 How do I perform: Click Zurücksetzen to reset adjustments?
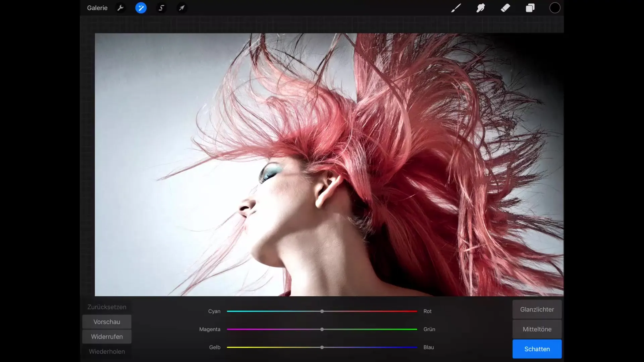[x=107, y=307]
